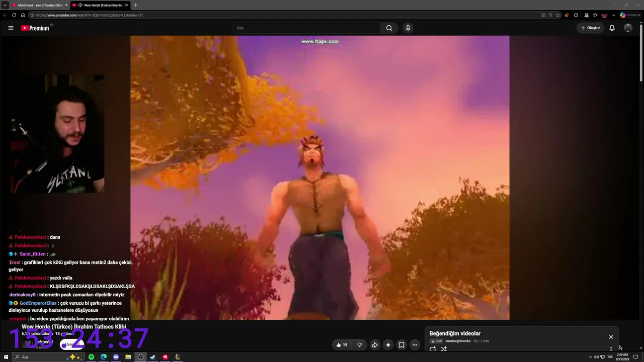Click chat name derinakcay8
Image resolution: width=644 pixels, height=362 pixels.
(x=23, y=295)
